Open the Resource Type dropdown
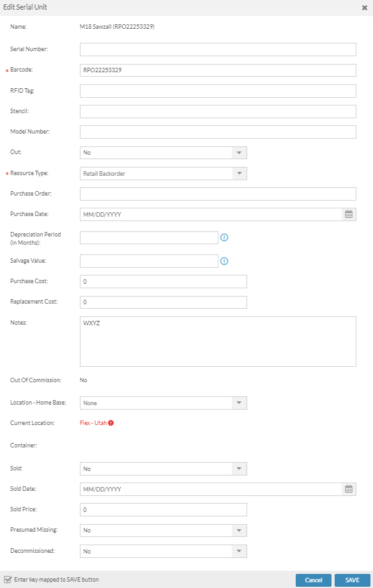The image size is (373, 588). click(x=164, y=174)
